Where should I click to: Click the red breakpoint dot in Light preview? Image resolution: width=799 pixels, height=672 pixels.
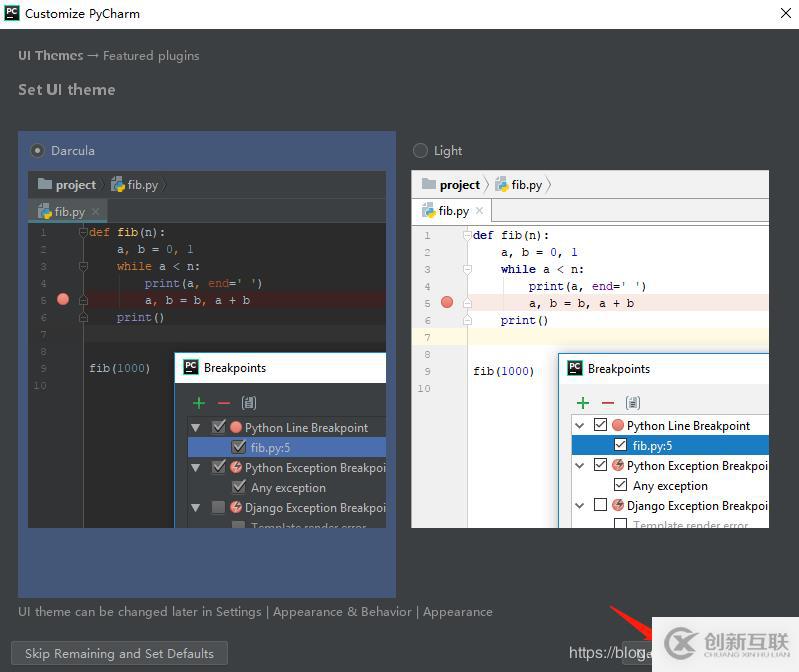(447, 303)
